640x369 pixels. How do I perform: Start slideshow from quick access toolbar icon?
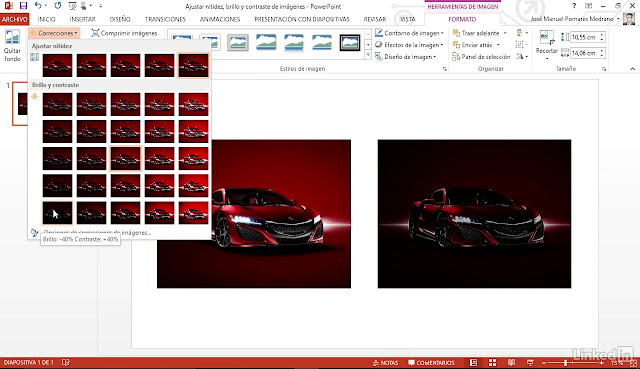72,6
